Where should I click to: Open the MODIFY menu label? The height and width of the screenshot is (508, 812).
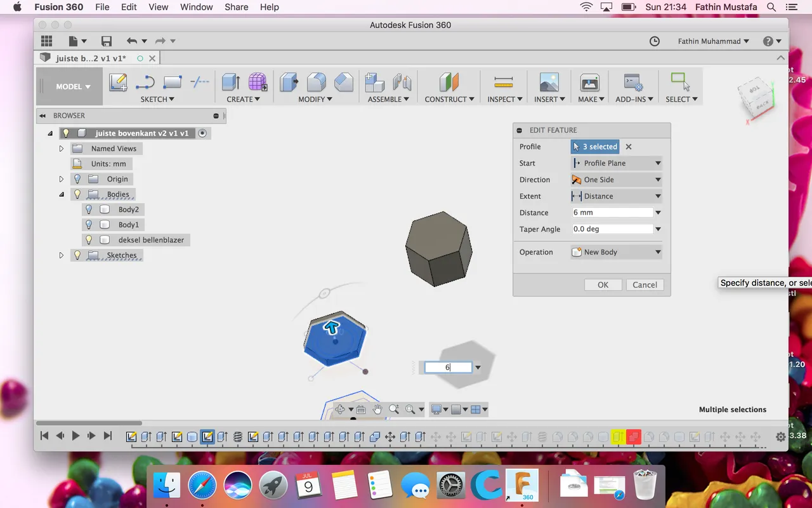coord(316,99)
